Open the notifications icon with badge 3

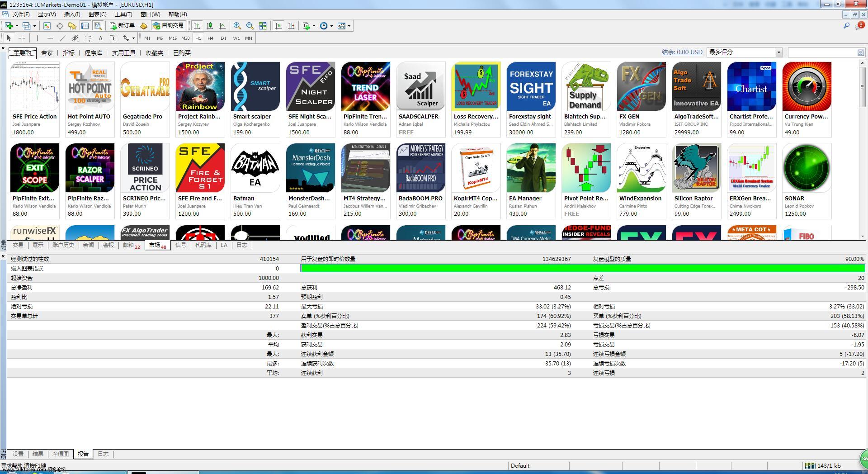859,26
